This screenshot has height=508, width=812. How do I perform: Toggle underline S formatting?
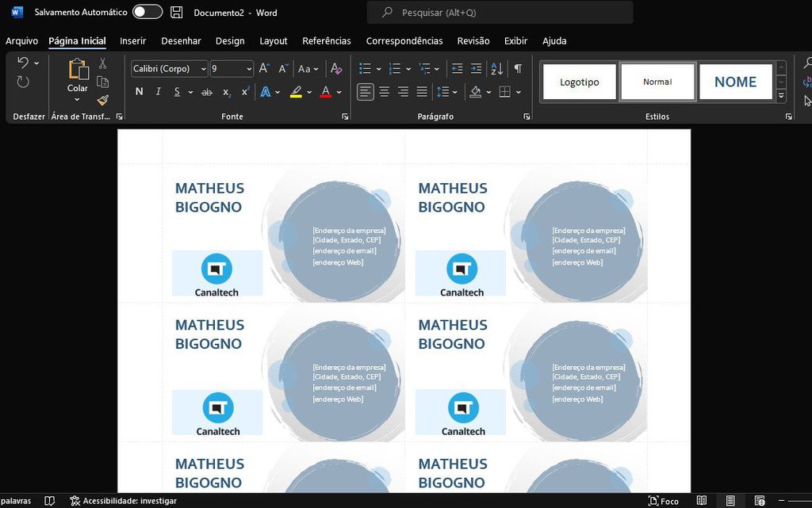[x=177, y=92]
